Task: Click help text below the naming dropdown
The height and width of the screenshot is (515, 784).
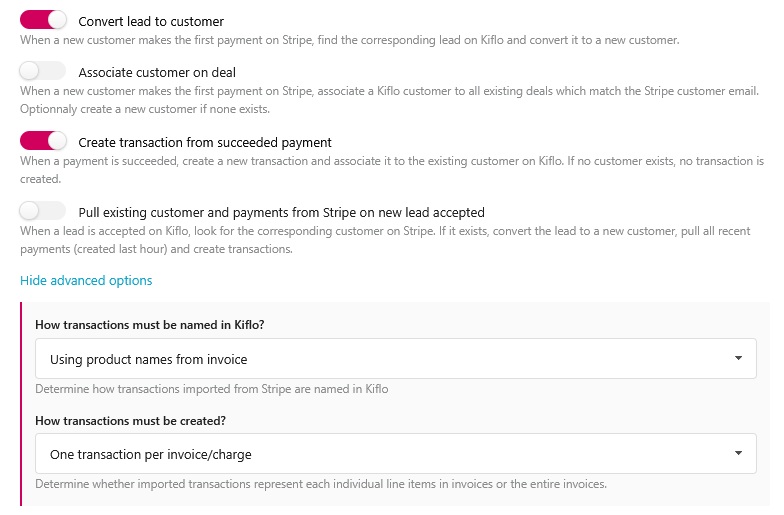Action: tap(211, 389)
